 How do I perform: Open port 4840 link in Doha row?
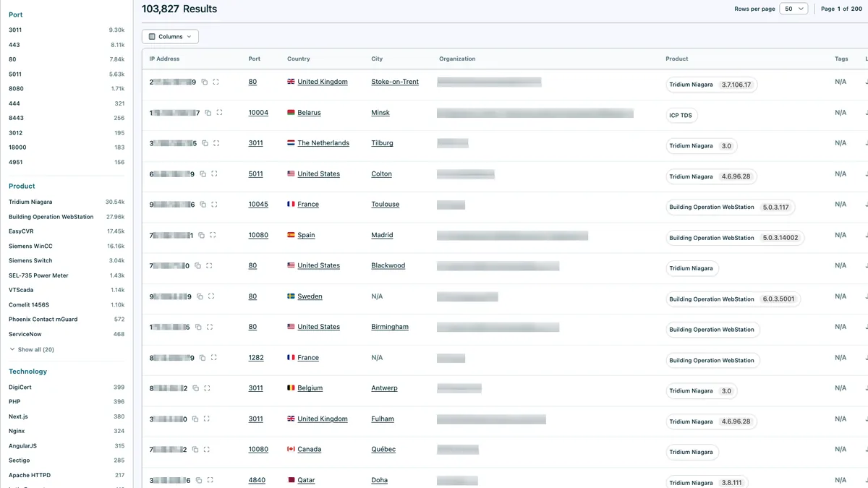pyautogui.click(x=256, y=480)
